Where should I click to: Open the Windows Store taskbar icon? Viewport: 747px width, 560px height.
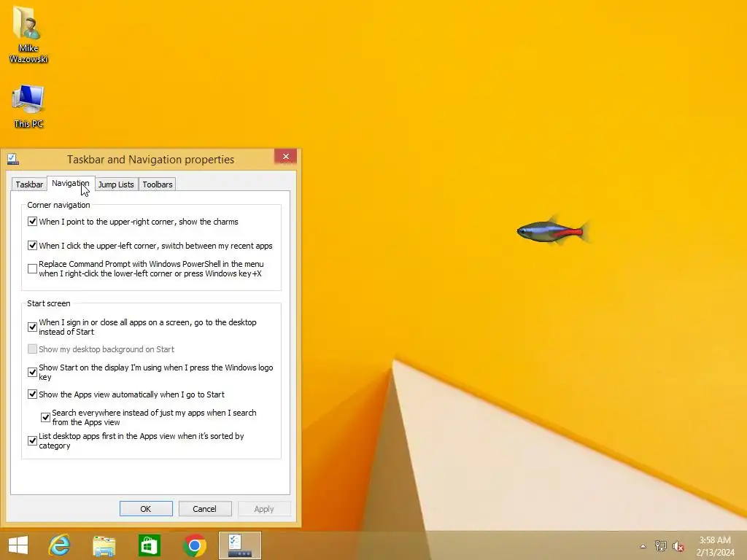(149, 545)
